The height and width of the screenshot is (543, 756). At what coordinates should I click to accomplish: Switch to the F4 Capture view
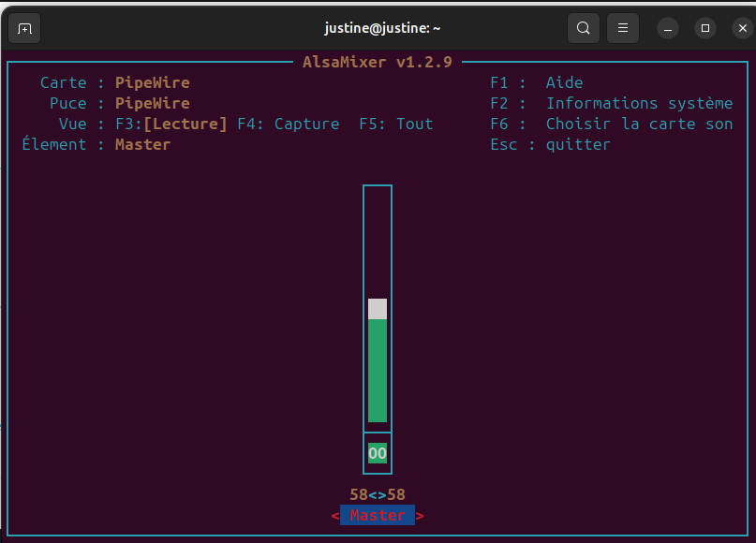[288, 124]
